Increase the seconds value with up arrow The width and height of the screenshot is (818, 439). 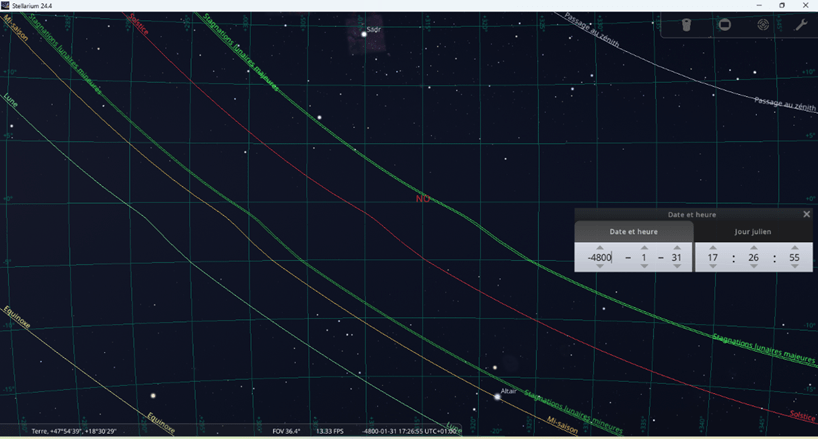pyautogui.click(x=795, y=248)
